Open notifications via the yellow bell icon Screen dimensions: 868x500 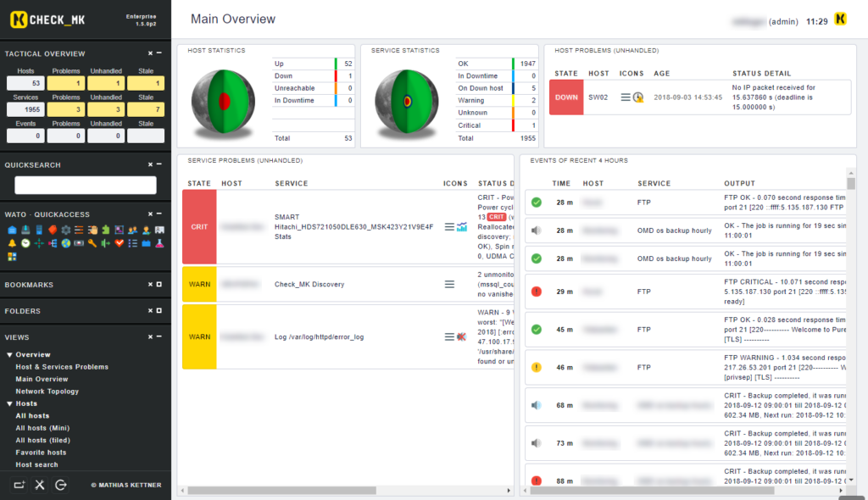click(12, 243)
